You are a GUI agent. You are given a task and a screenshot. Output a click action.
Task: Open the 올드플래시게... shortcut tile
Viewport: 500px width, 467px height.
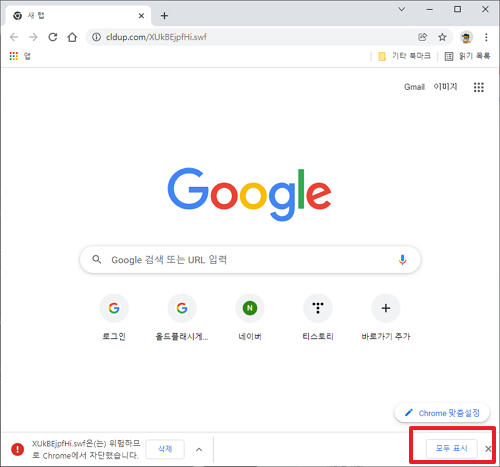pos(182,317)
